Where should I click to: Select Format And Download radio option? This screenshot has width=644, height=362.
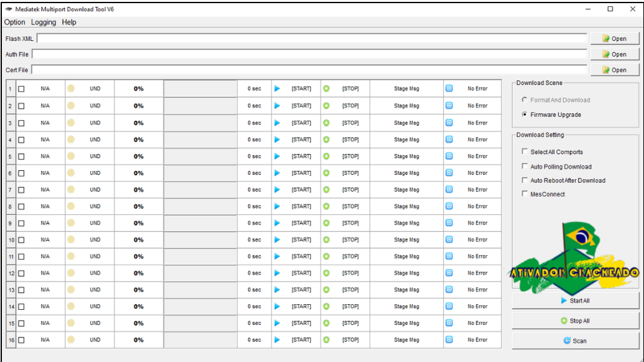pos(525,100)
